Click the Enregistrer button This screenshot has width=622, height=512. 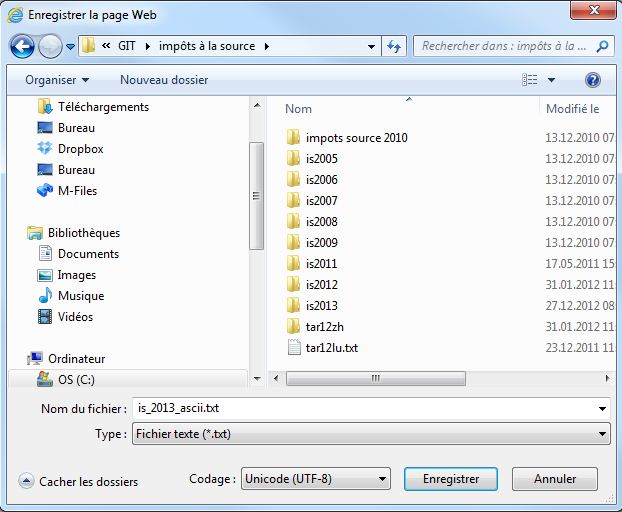(x=451, y=479)
